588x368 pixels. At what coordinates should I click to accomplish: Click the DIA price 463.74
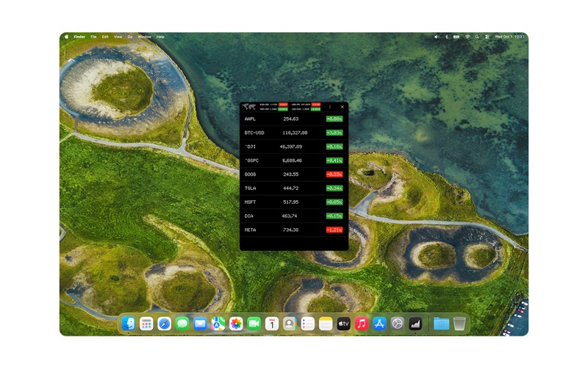point(289,216)
